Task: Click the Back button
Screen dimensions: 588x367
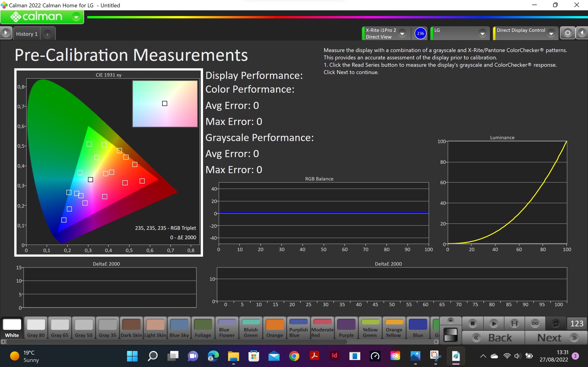Action: pos(493,338)
